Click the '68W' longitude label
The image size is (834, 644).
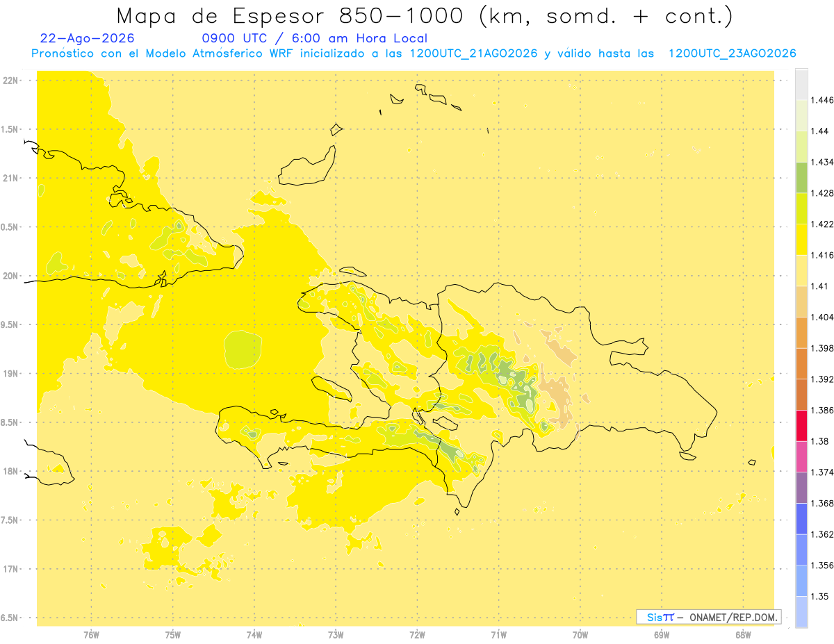[743, 636]
